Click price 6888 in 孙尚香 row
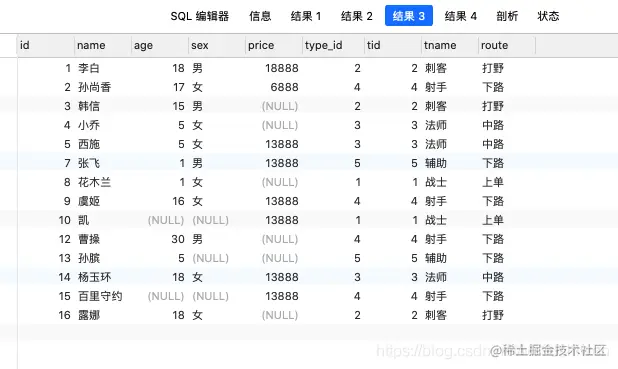The width and height of the screenshot is (618, 369). click(x=285, y=87)
